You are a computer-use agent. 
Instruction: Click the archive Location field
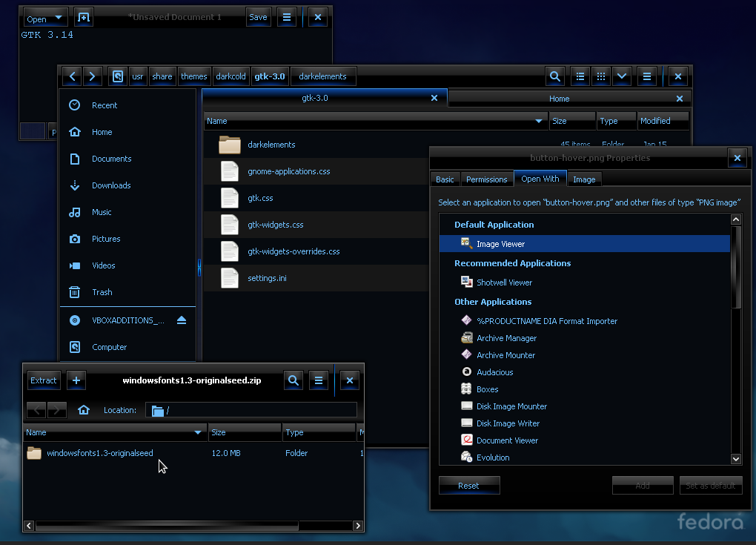point(251,411)
